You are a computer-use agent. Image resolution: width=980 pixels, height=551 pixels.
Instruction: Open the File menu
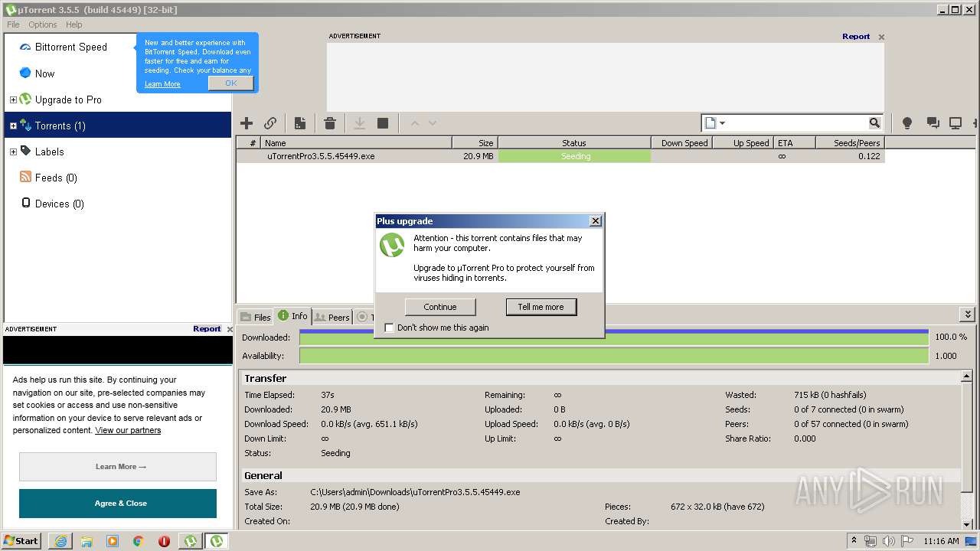[x=13, y=24]
